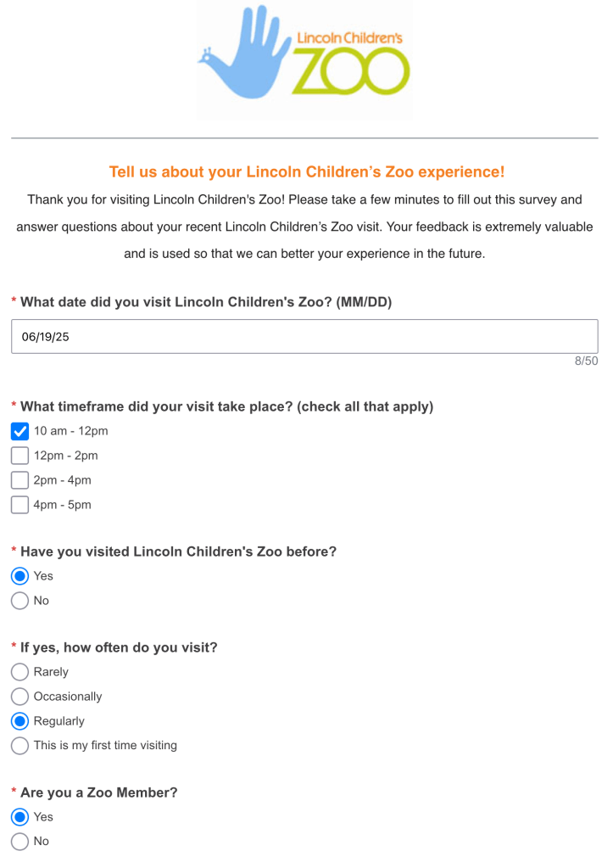This screenshot has height=868, width=613.
Task: Select No for visited zoo before
Action: [20, 601]
